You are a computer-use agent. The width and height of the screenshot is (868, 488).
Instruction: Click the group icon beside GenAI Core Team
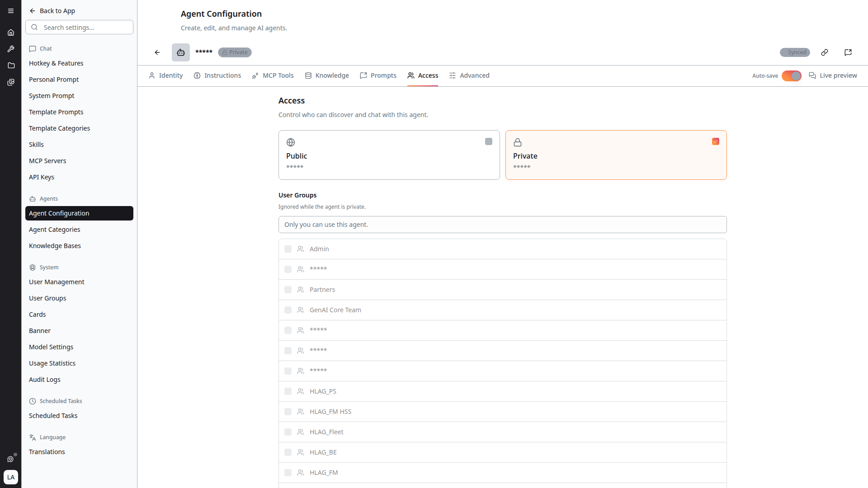click(x=301, y=310)
